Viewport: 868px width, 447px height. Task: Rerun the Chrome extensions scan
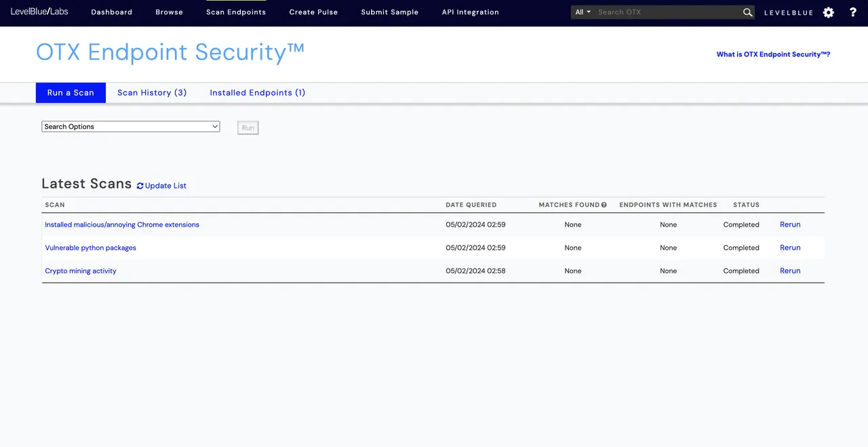pyautogui.click(x=790, y=225)
